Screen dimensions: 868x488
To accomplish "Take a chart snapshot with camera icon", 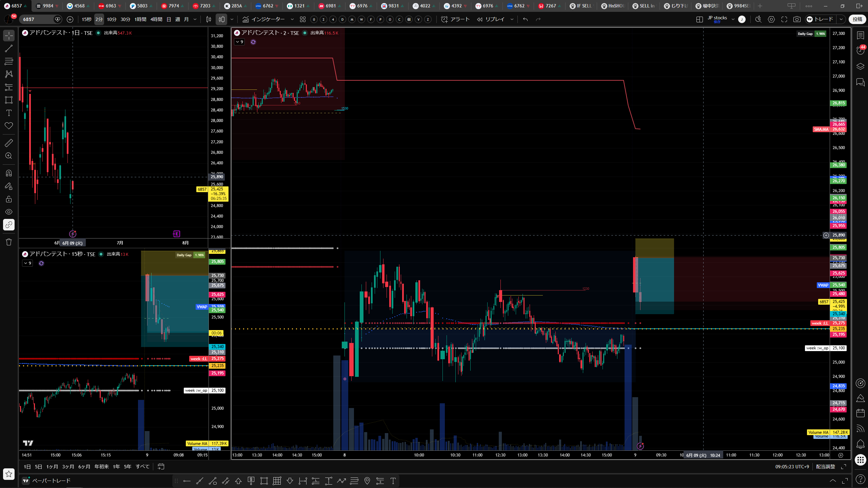I will pyautogui.click(x=797, y=19).
